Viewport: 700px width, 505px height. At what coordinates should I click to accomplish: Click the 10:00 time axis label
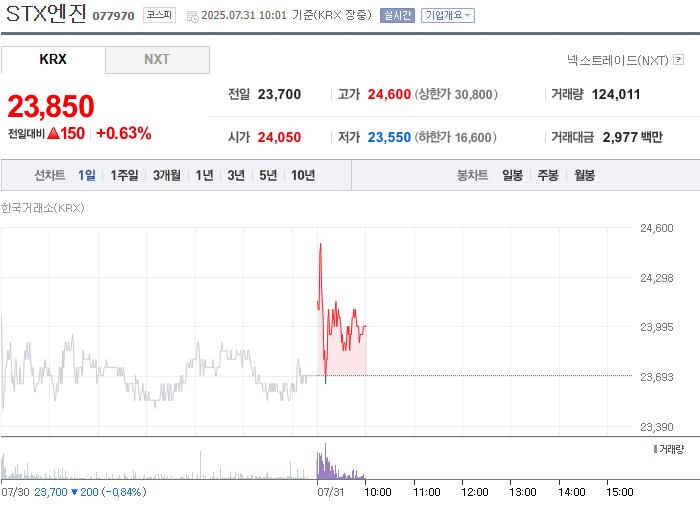click(x=378, y=492)
